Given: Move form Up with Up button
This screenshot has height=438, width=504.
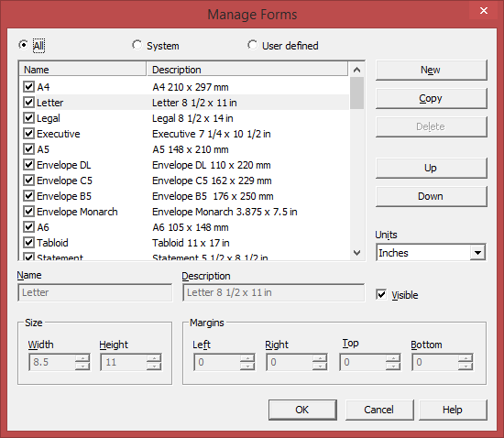Looking at the screenshot, I should [431, 168].
